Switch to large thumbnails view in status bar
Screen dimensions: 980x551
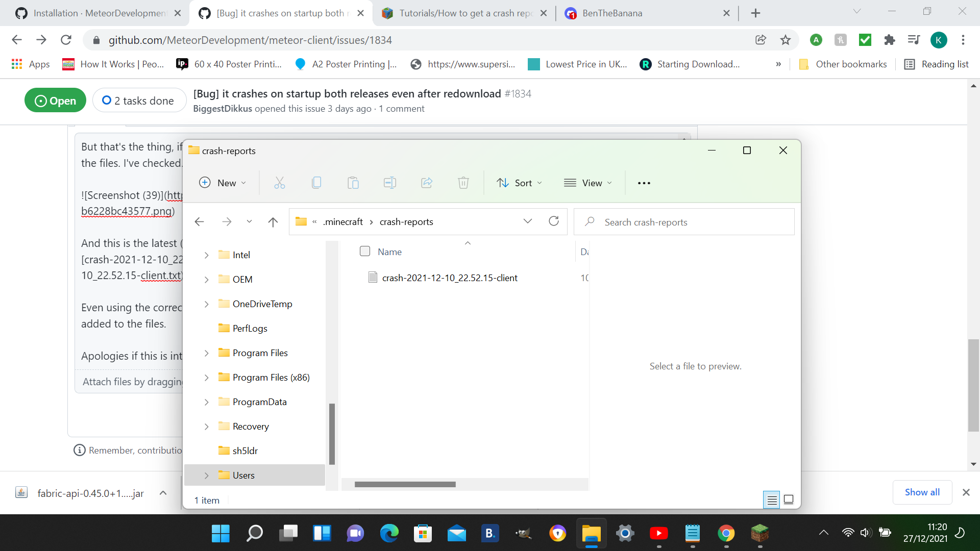click(x=789, y=500)
